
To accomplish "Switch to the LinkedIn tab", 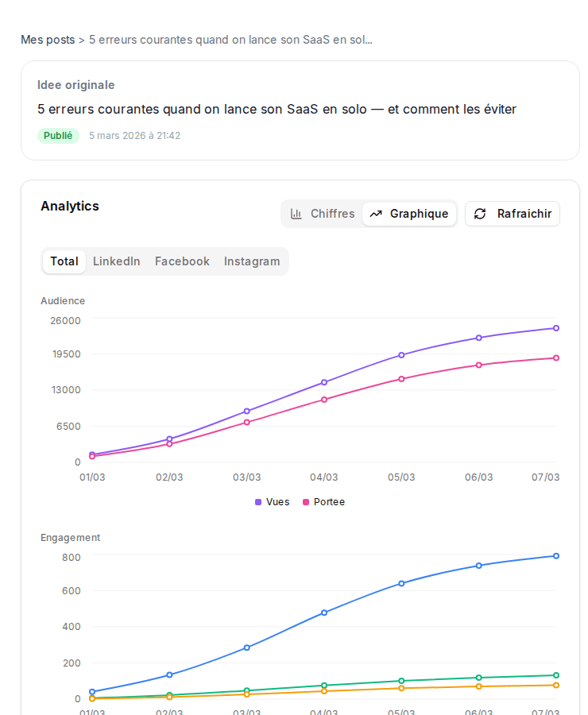I will coord(116,261).
